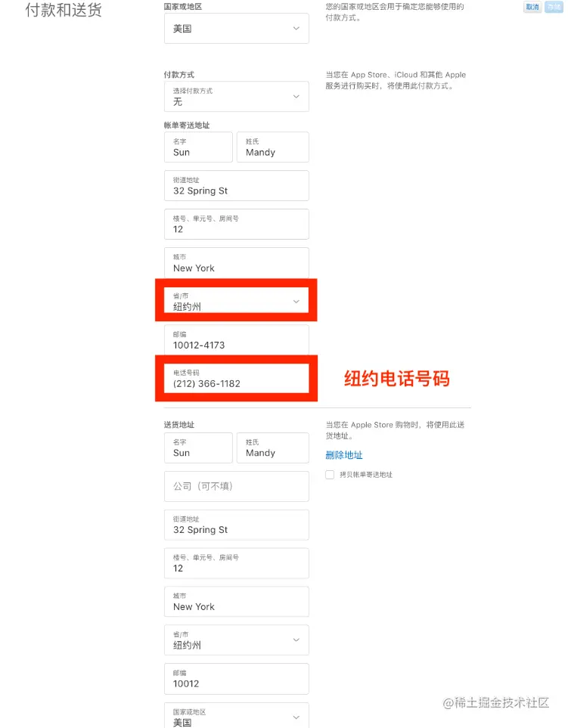Viewport: 568px width, 728px height.
Task: Check the 拷贝帐单寄送地址 checkbox
Action: pyautogui.click(x=330, y=475)
